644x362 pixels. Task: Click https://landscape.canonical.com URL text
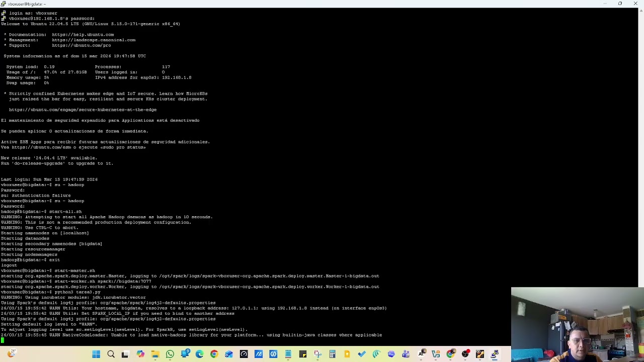(94, 40)
